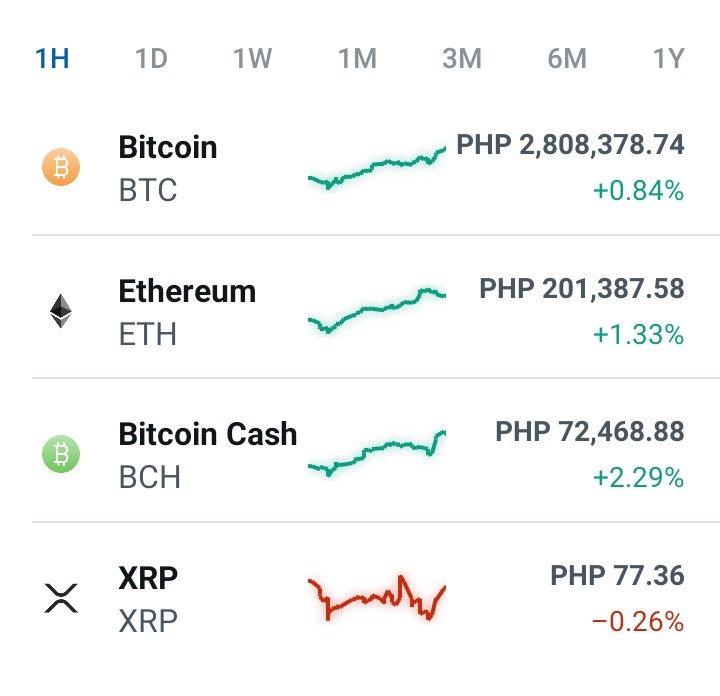Switch to the 1H time range
Image resolution: width=720 pixels, height=696 pixels.
pos(52,58)
